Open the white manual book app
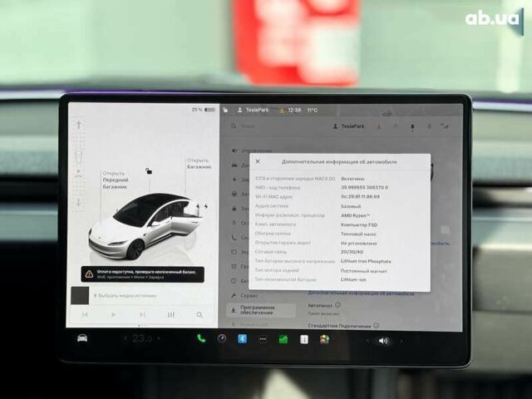This screenshot has width=532, height=399. (304, 339)
